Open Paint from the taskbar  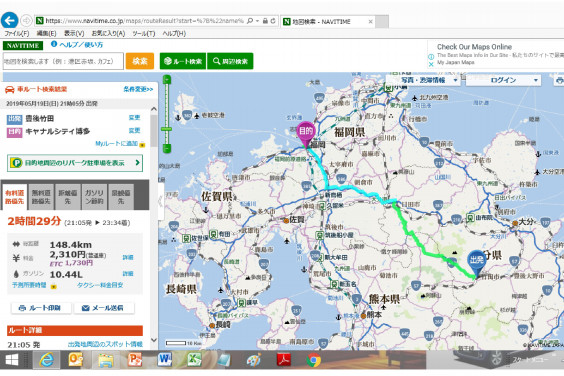pos(254,360)
